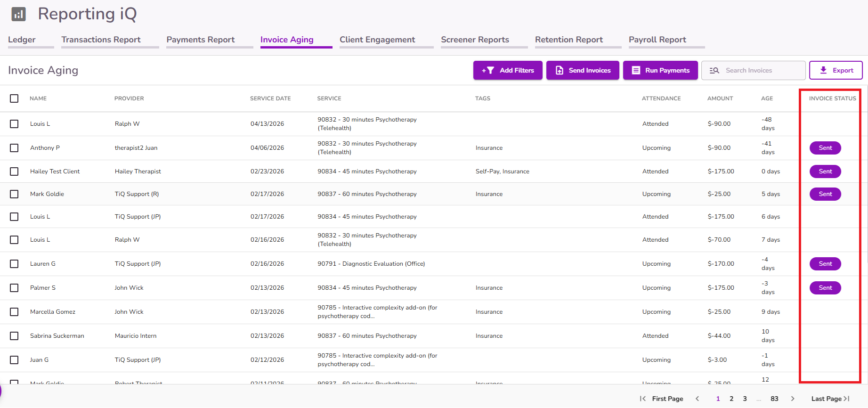The image size is (868, 408).
Task: Check the Sabrina Suckerman row checkbox
Action: click(14, 336)
